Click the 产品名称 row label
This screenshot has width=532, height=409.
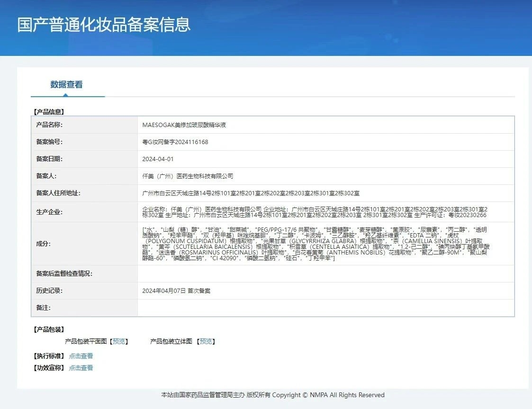49,125
